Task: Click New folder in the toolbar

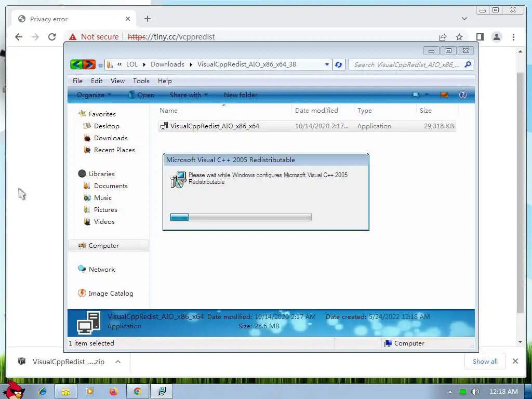Action: click(241, 95)
